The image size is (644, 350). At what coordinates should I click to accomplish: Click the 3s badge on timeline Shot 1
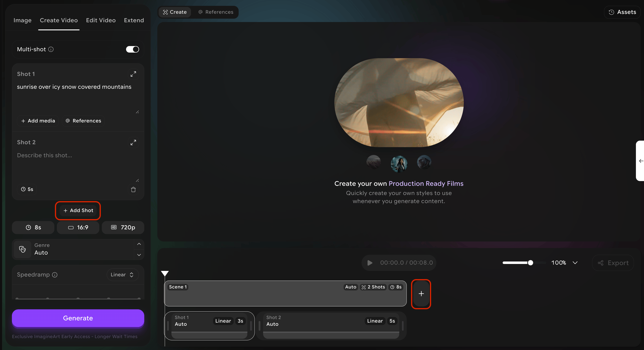click(x=240, y=321)
